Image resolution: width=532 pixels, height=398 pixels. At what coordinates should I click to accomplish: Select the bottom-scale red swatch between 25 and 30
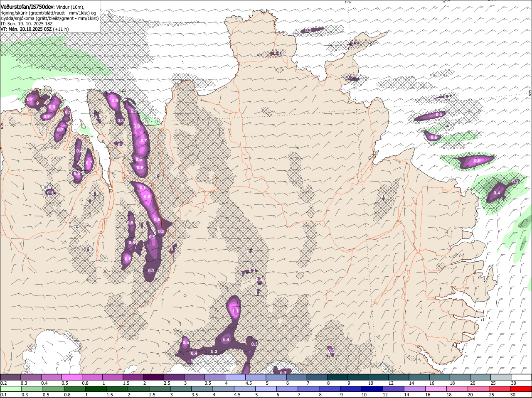500,389
